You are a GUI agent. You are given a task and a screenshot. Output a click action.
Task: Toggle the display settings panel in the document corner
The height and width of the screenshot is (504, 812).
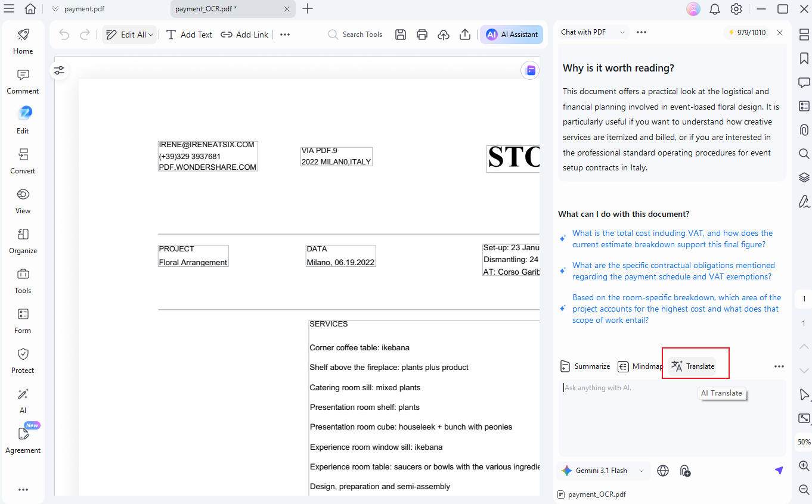click(x=59, y=71)
